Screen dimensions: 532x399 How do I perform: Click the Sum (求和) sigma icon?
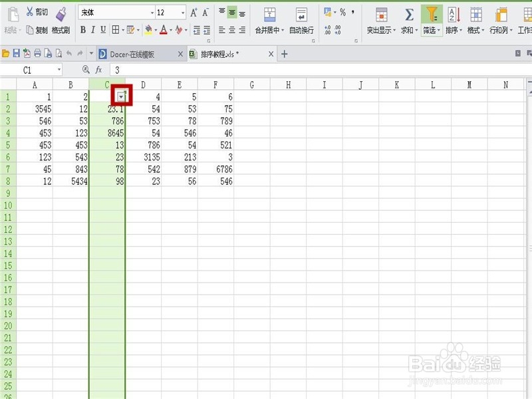pyautogui.click(x=409, y=15)
